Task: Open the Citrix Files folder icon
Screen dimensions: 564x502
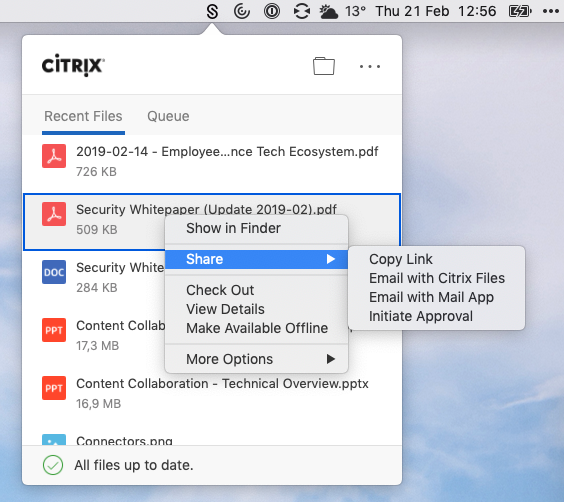Action: [324, 66]
